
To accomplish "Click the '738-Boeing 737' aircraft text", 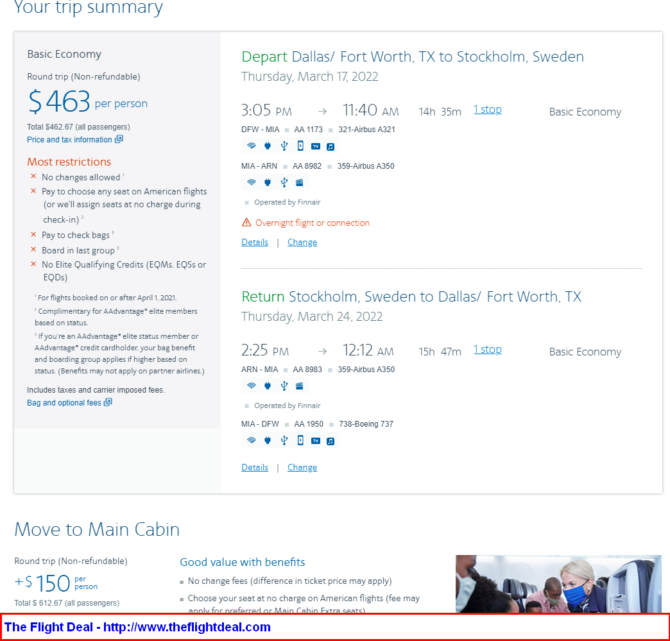I will [x=366, y=424].
